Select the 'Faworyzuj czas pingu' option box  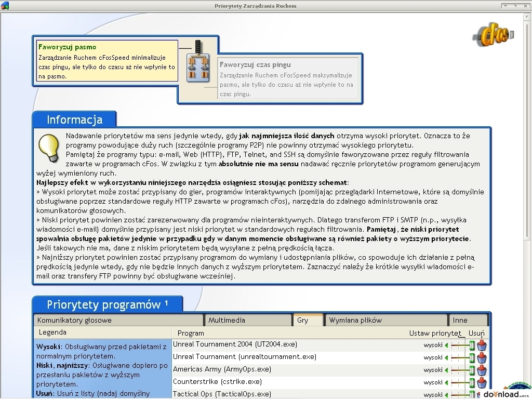(288, 78)
